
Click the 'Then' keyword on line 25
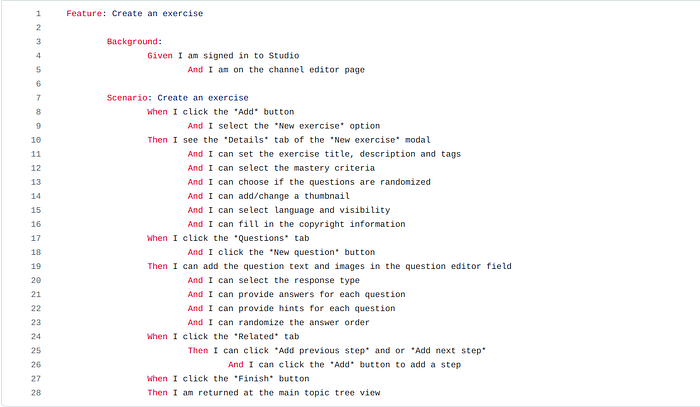(198, 350)
